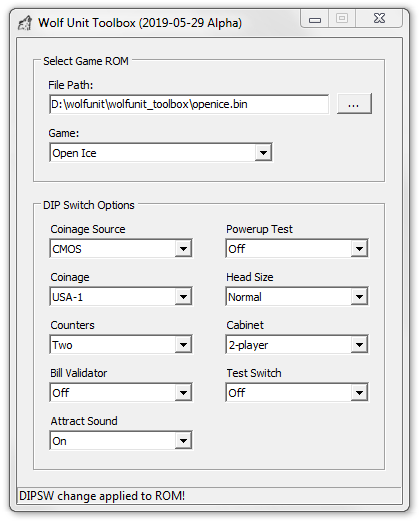Click the 'Head Size' label

click(250, 277)
